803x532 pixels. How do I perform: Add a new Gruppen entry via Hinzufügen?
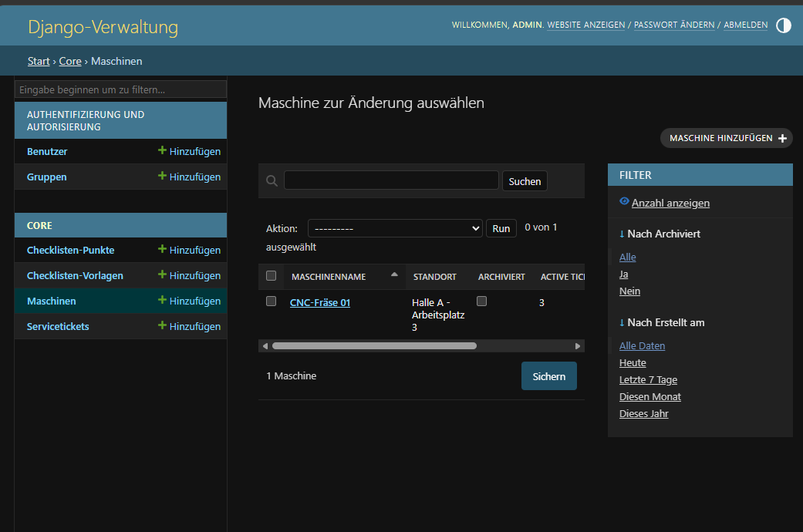click(x=190, y=177)
